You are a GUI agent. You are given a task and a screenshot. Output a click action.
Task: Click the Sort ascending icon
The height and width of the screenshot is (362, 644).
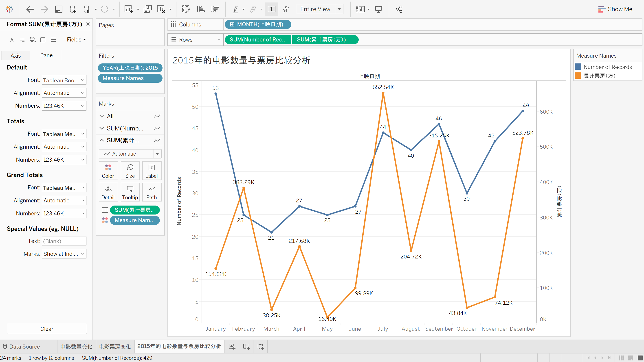pyautogui.click(x=200, y=9)
